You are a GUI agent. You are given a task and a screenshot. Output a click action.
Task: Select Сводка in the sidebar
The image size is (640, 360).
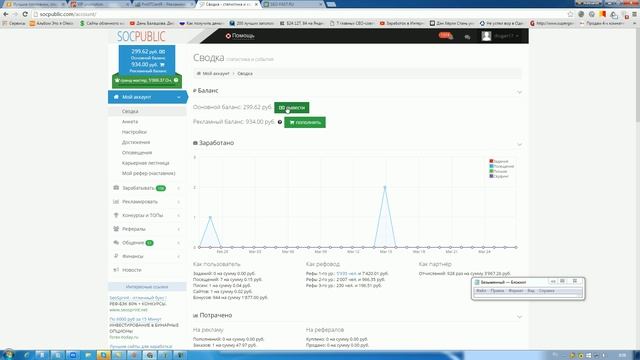click(x=130, y=111)
